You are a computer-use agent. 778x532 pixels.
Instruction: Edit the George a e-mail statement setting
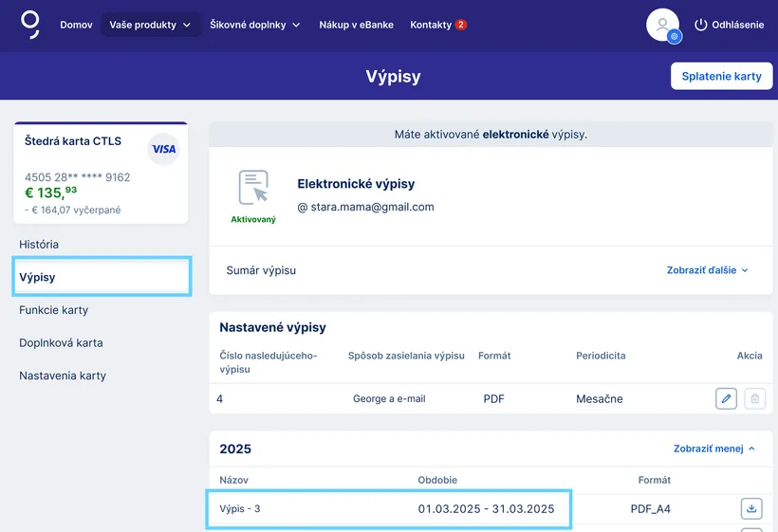pos(726,398)
